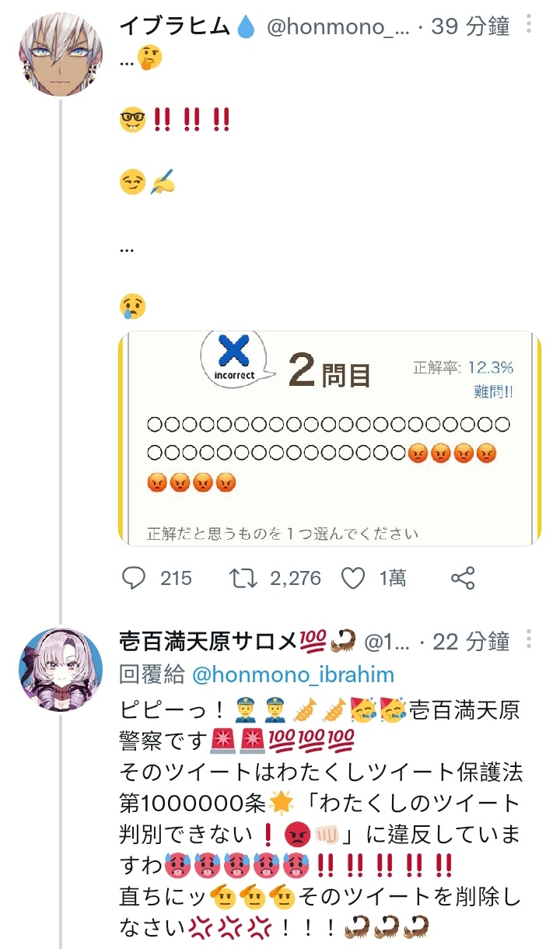Tap the 215 reply count
560x949 pixels.
(176, 578)
